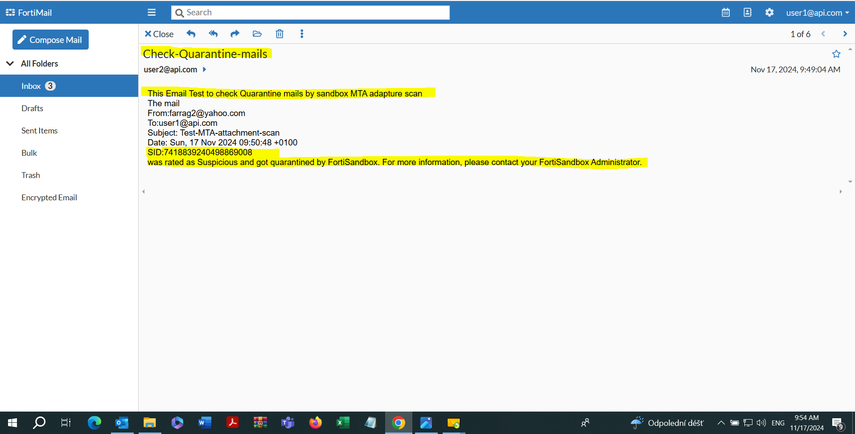Show hidden system tray icons
Image resolution: width=855 pixels, height=434 pixels.
pos(721,423)
